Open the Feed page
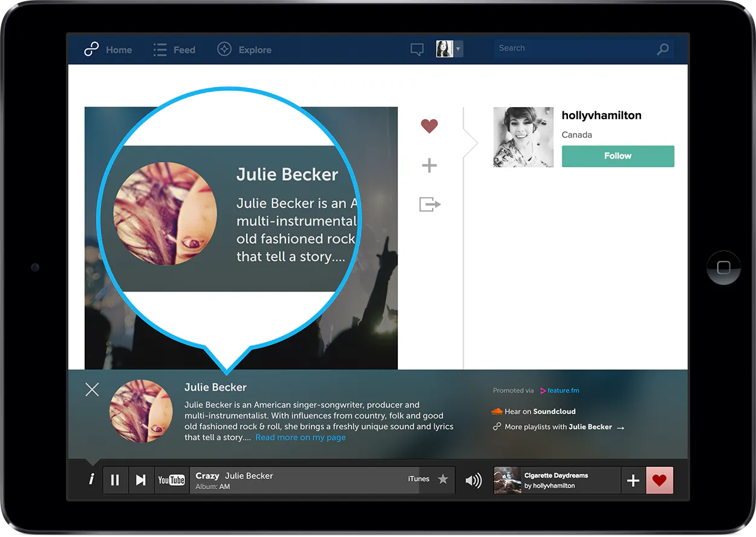The height and width of the screenshot is (537, 756). (x=174, y=50)
